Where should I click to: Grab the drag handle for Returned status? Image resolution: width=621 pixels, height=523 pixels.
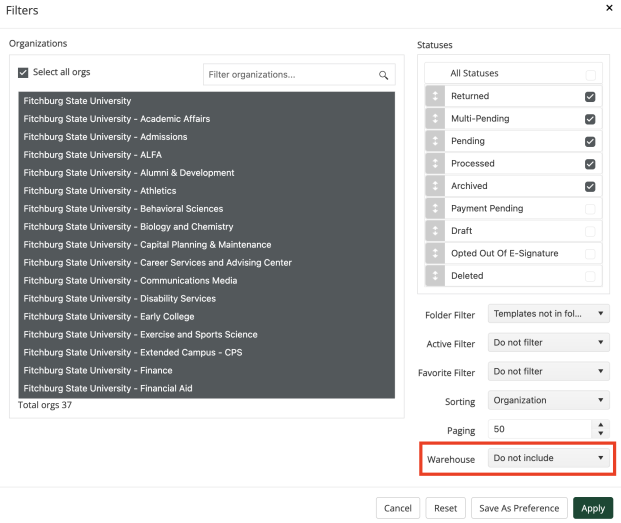click(x=435, y=96)
